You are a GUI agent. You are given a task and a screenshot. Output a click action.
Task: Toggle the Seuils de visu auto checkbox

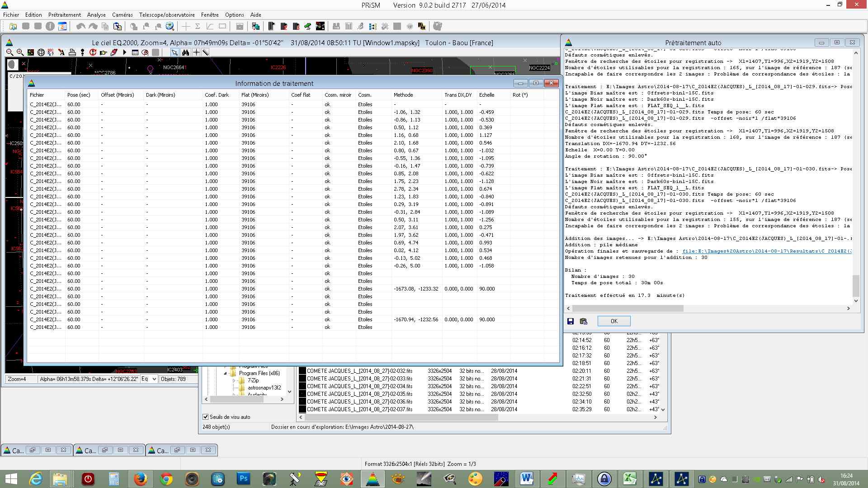(x=206, y=417)
